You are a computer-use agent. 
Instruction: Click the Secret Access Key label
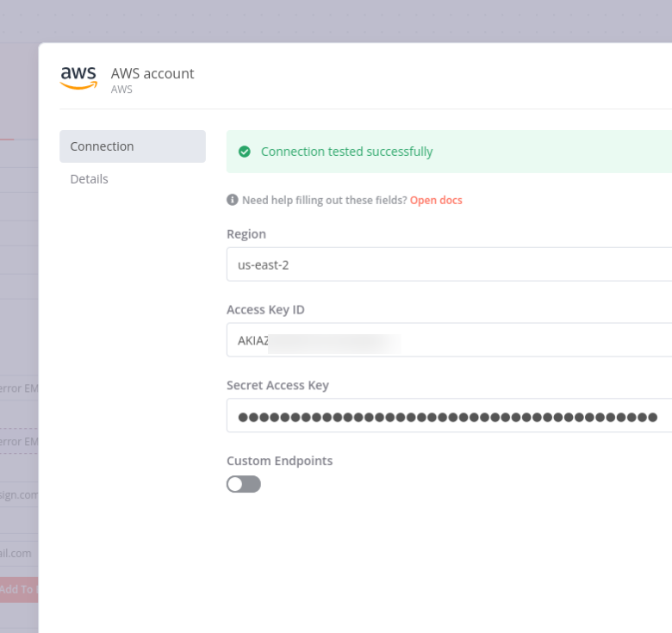[277, 386]
